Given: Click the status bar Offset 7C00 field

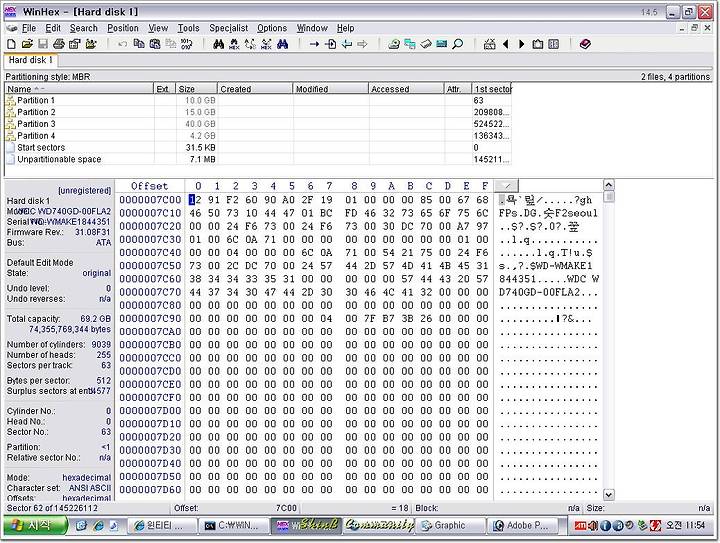Looking at the screenshot, I should click(236, 508).
